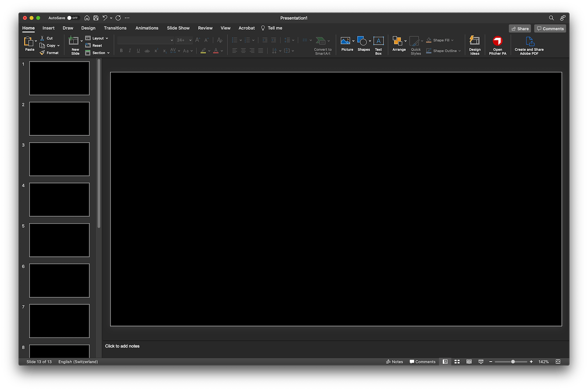The height and width of the screenshot is (390, 588).
Task: Click the Share button
Action: 520,28
